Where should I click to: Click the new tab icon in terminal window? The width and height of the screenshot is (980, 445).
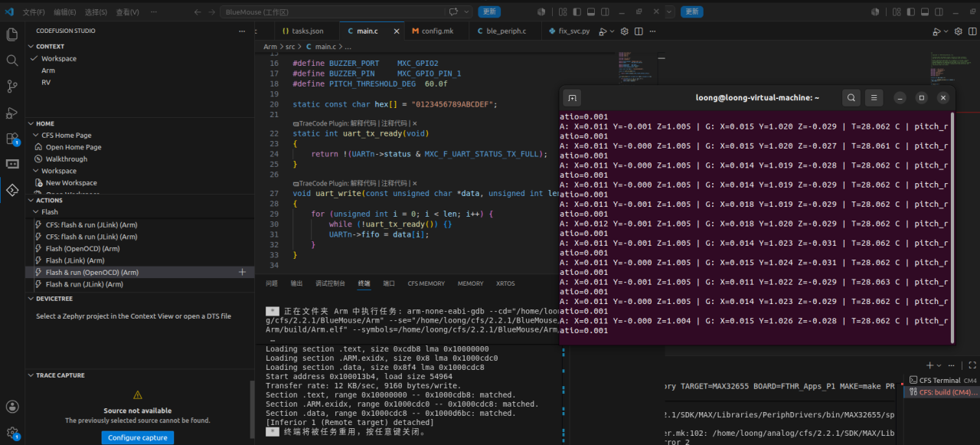point(572,98)
